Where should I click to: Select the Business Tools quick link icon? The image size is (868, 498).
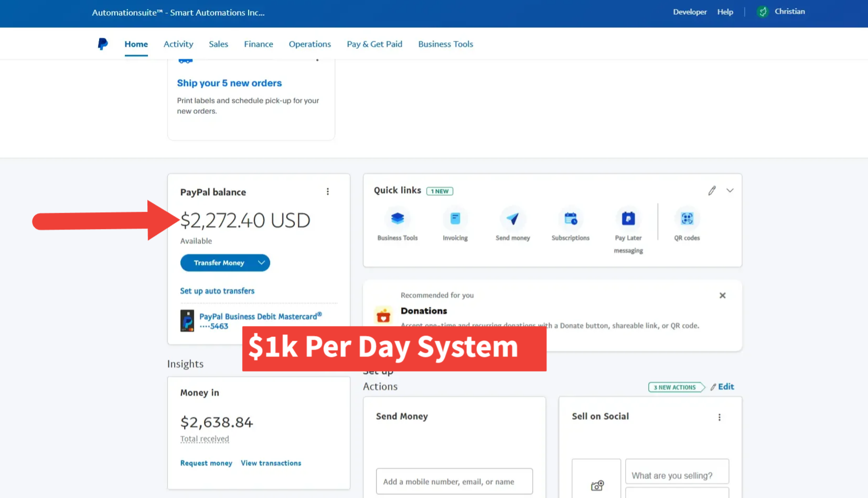point(397,219)
